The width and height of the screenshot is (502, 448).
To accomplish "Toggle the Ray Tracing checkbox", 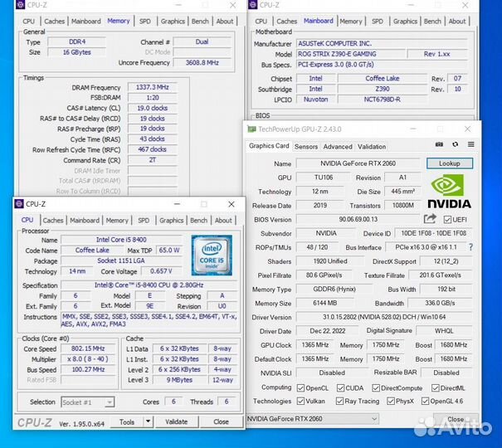I will pos(339,401).
